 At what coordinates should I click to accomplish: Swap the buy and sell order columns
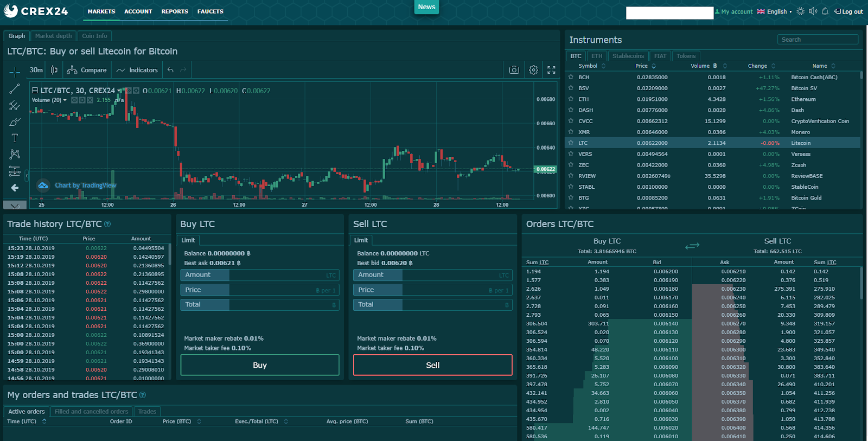[692, 246]
